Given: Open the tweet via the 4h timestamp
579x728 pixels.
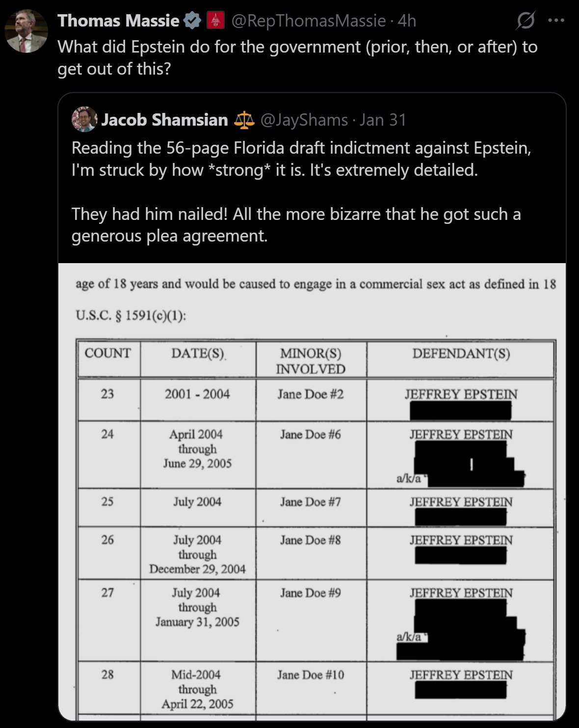Looking at the screenshot, I should click(x=407, y=21).
